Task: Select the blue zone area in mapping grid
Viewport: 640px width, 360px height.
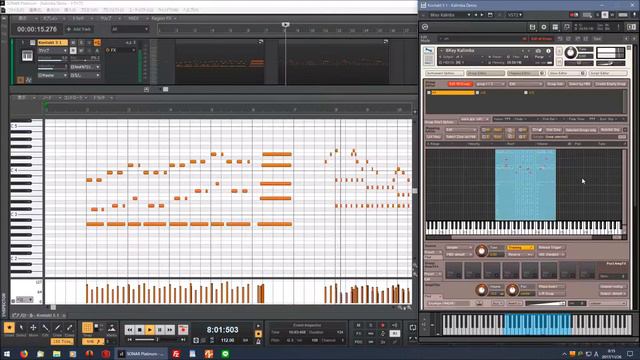Action: [x=525, y=184]
